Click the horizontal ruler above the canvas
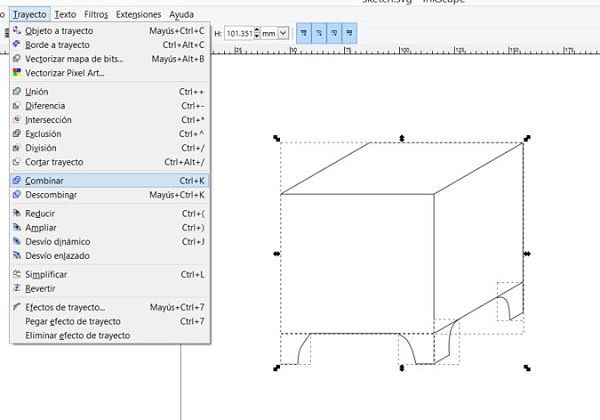Screen dimensions: 600x420 (406, 50)
